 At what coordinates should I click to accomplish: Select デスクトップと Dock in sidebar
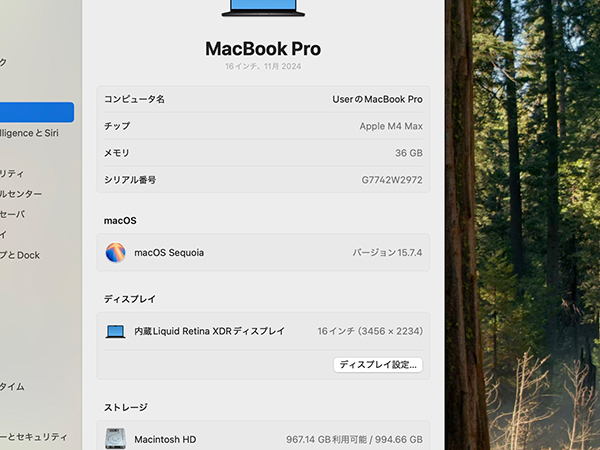coord(20,255)
